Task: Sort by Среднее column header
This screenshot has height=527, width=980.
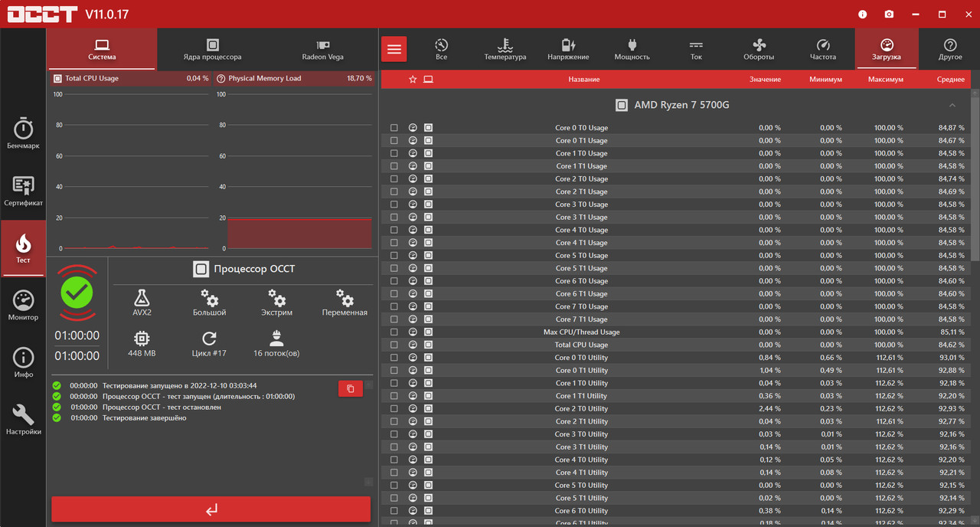Action: click(x=951, y=80)
